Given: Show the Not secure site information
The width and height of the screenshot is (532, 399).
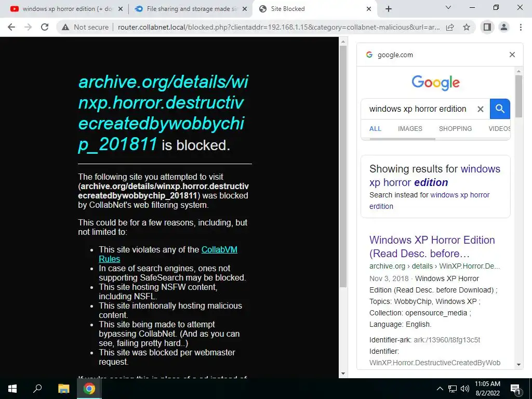Looking at the screenshot, I should coord(85,27).
